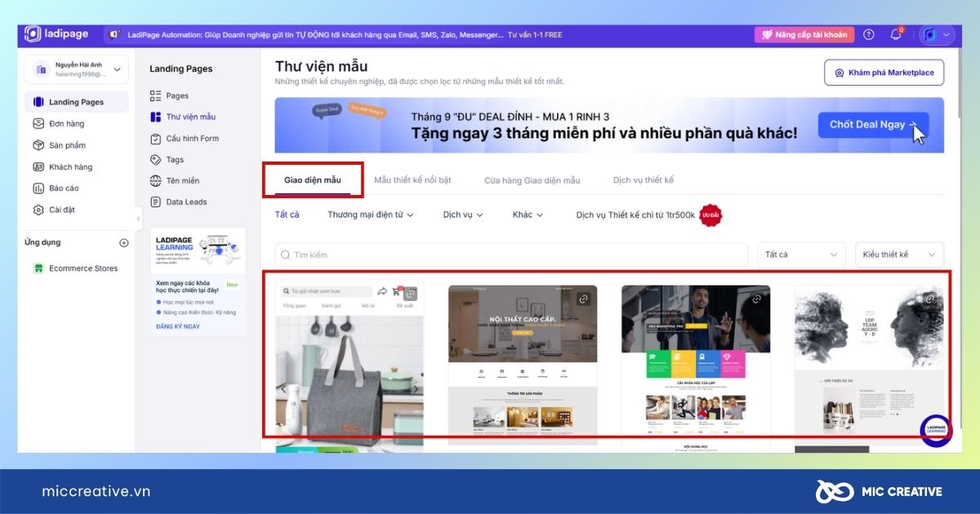Viewport: 980px width, 514px height.
Task: Click the Tìm kiếm search field
Action: click(x=510, y=255)
